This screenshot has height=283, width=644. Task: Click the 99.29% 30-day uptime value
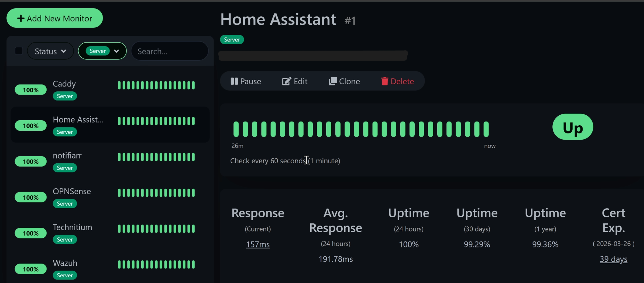point(477,244)
